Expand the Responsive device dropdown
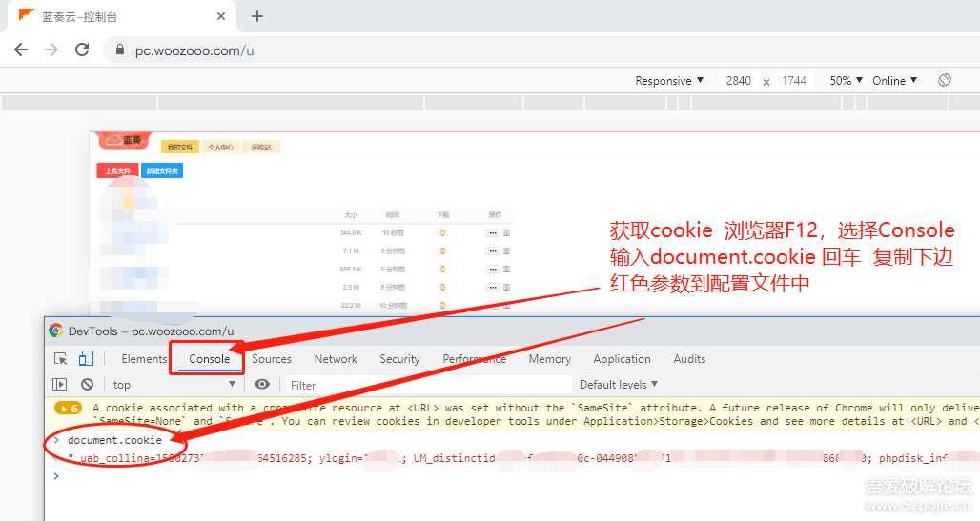The height and width of the screenshot is (521, 980). [x=669, y=81]
